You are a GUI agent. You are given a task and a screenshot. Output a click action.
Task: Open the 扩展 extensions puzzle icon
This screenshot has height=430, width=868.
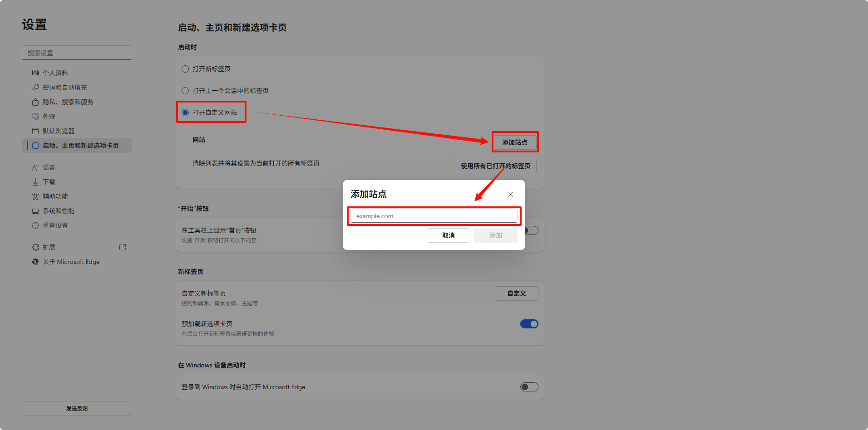(x=35, y=247)
